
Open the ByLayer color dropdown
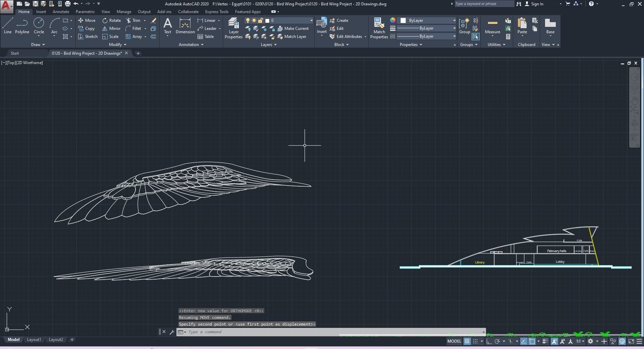coord(427,20)
